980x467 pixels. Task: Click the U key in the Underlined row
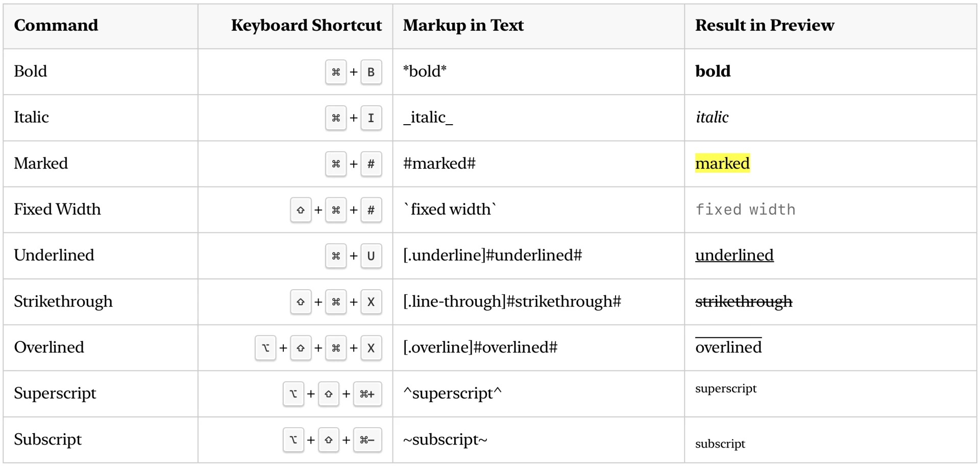pyautogui.click(x=371, y=256)
